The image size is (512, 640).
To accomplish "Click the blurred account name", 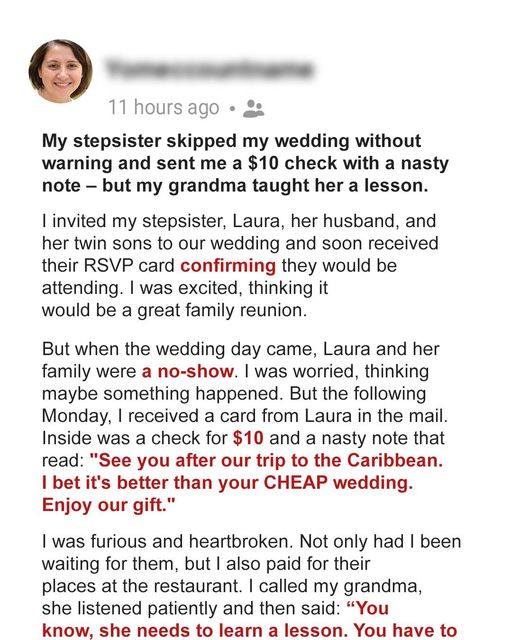I will click(211, 69).
